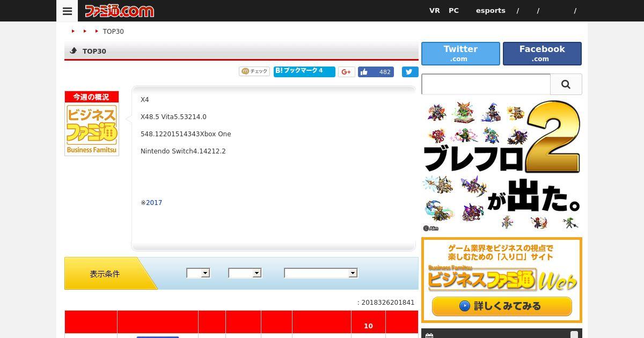Open the 2017 link in summary

coord(154,203)
